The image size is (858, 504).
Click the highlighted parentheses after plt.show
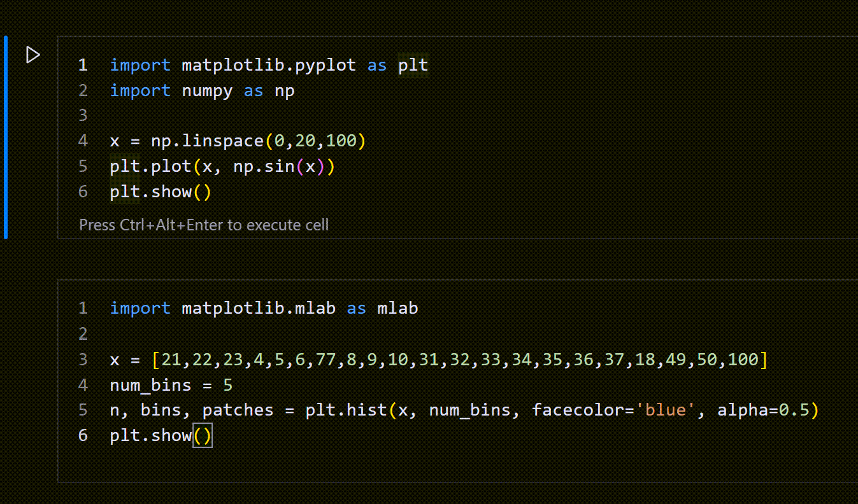pos(204,435)
